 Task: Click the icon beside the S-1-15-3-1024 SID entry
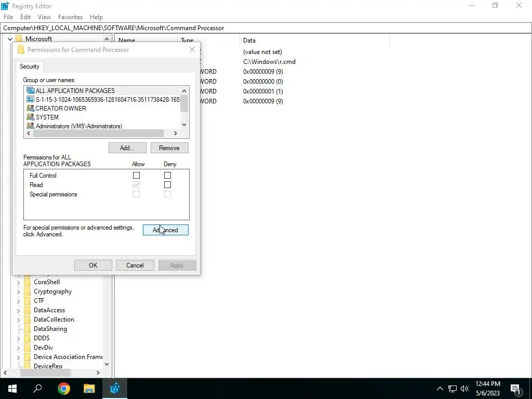tap(31, 99)
